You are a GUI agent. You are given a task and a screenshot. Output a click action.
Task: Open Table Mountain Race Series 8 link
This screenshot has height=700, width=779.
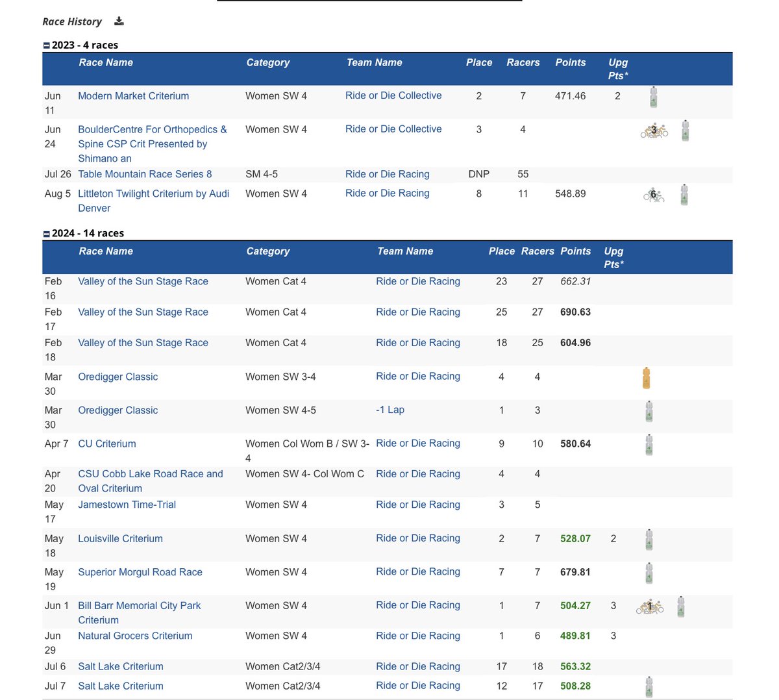point(145,174)
